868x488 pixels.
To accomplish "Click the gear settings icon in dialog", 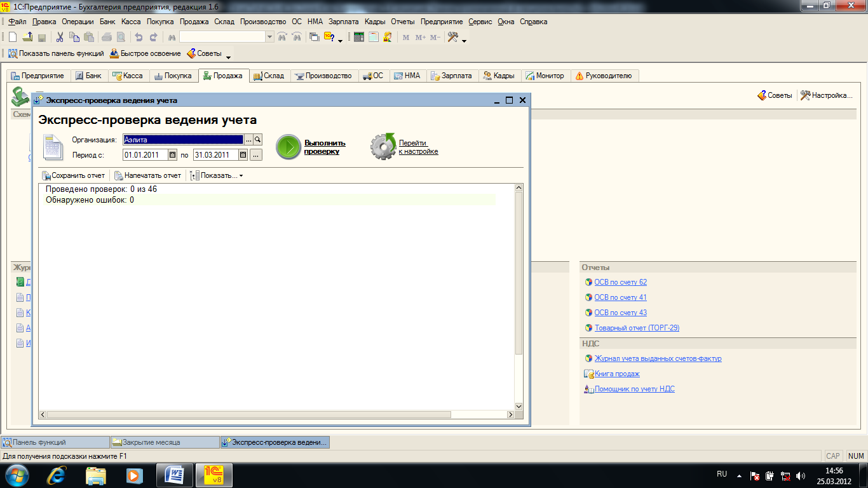I will 383,147.
